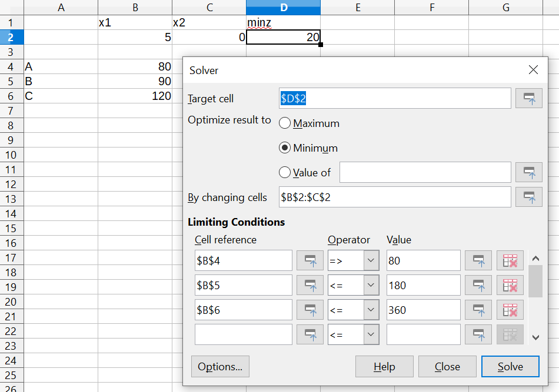Click the shrink icon beside Value of field
559x392 pixels.
pyautogui.click(x=529, y=172)
